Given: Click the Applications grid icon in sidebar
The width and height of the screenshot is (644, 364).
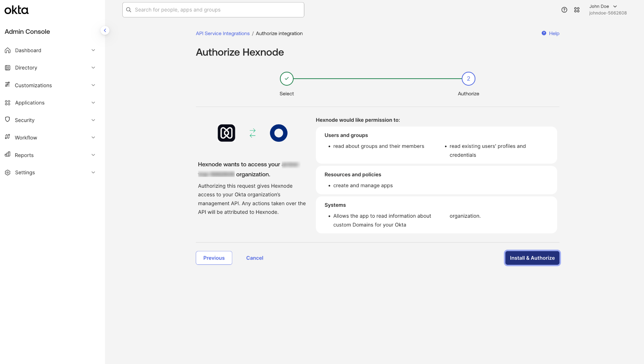Looking at the screenshot, I should click(x=8, y=103).
